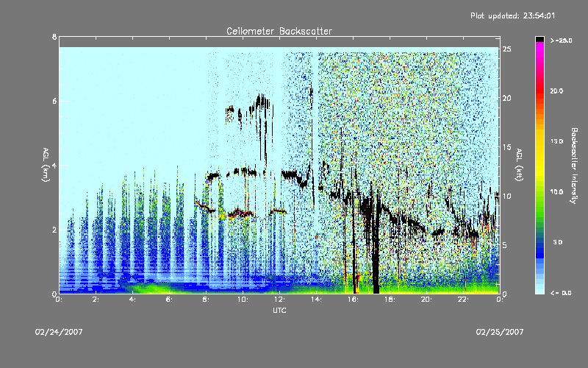The width and height of the screenshot is (588, 368).
Task: Click the '20.0' colorbar label
Action: [556, 91]
